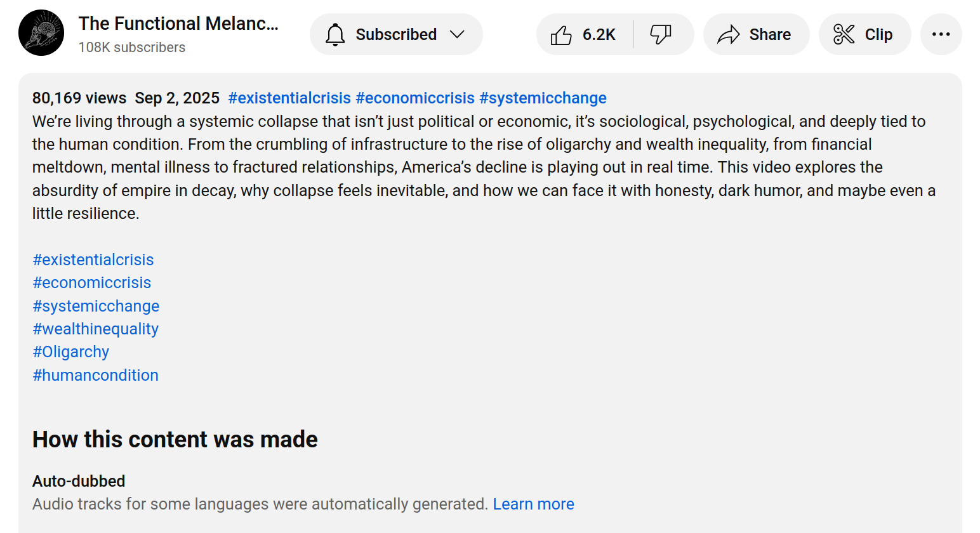
Task: Click the thumbs-up like icon
Action: coord(561,35)
